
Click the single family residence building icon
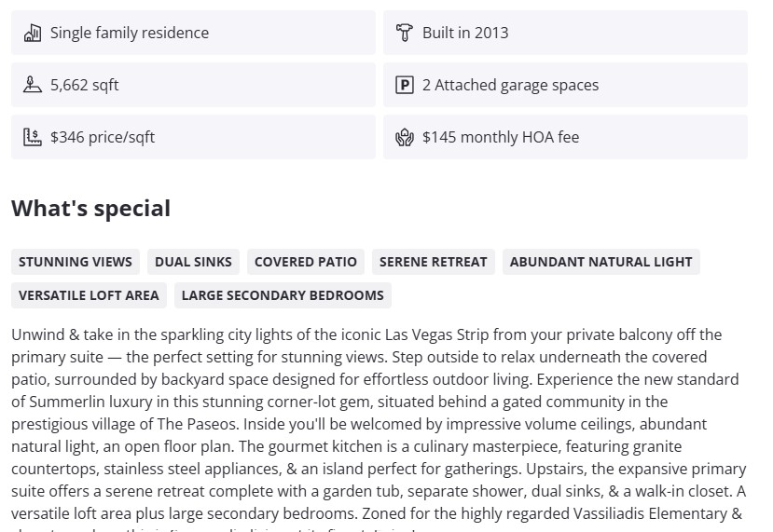(x=33, y=33)
